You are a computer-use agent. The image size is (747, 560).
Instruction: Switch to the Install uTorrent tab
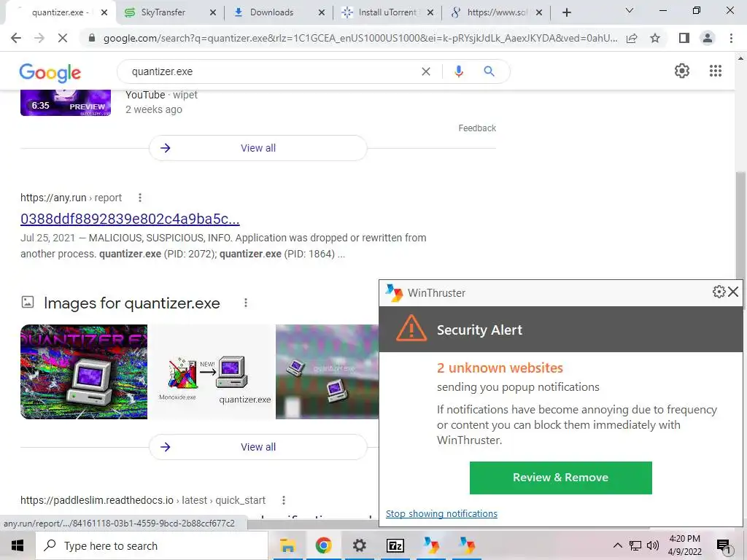point(387,12)
